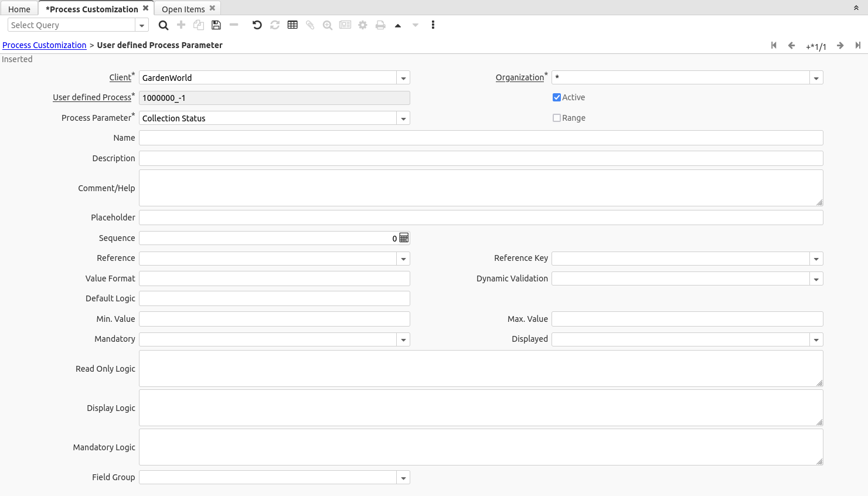
Task: Click into the Name input field
Action: click(x=481, y=138)
